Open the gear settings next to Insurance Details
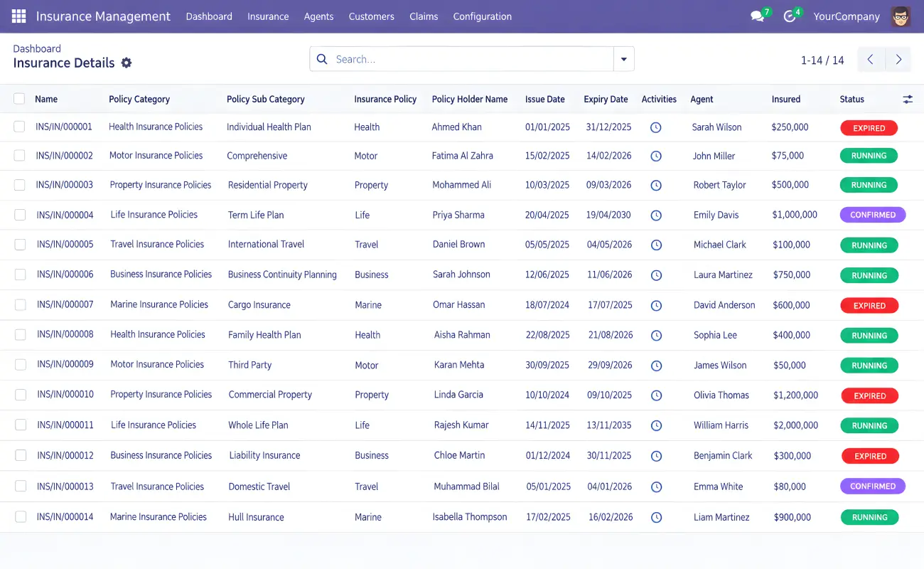Image resolution: width=924 pixels, height=569 pixels. (127, 63)
